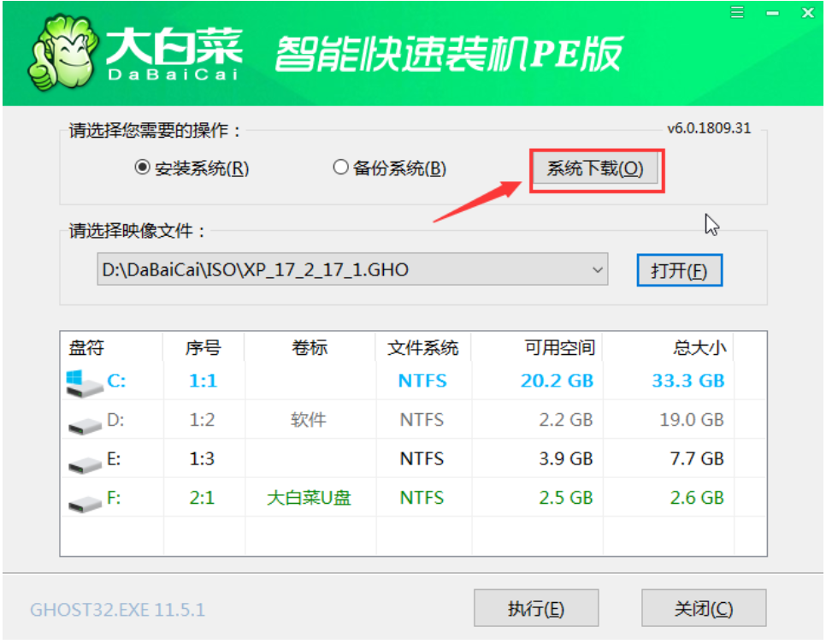
Task: Click the 2.2 GB free space cell
Action: (x=566, y=420)
